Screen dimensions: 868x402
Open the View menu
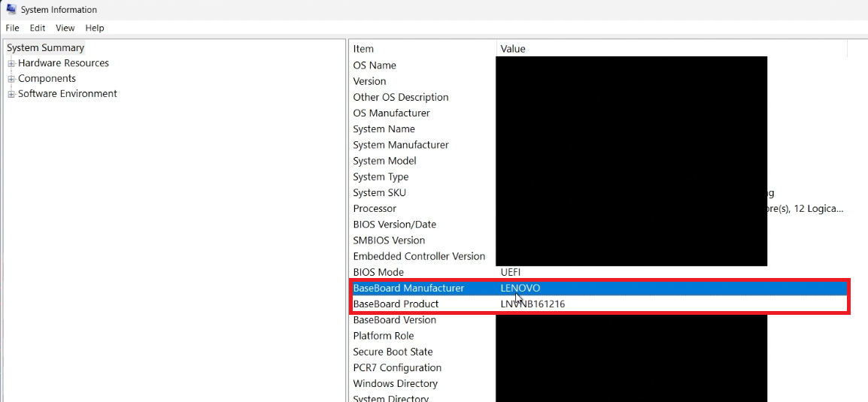pos(65,28)
